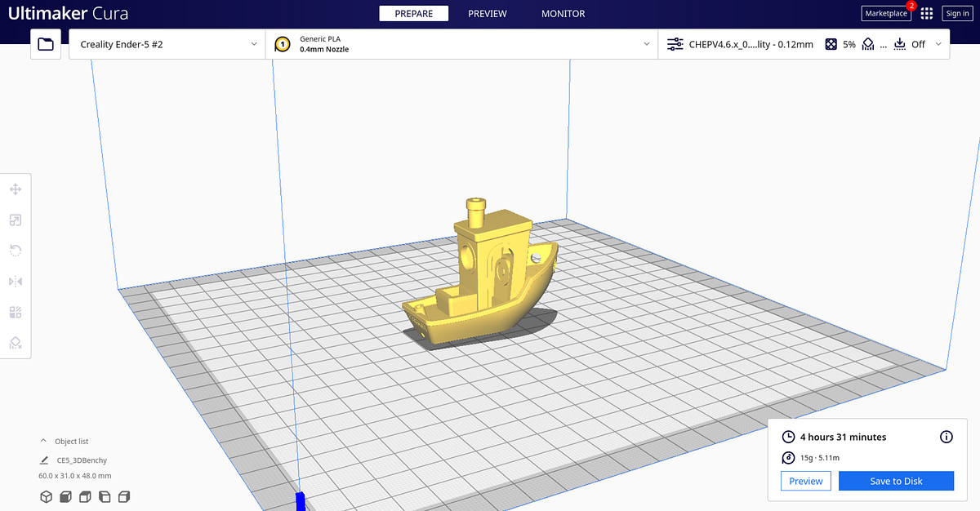The image size is (980, 511).
Task: Open the Per Model Settings tool
Action: point(16,312)
